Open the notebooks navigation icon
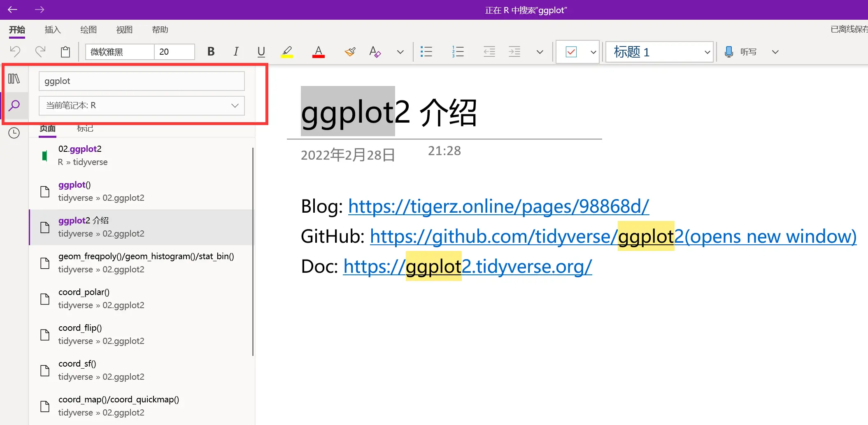Image resolution: width=868 pixels, height=425 pixels. [14, 79]
